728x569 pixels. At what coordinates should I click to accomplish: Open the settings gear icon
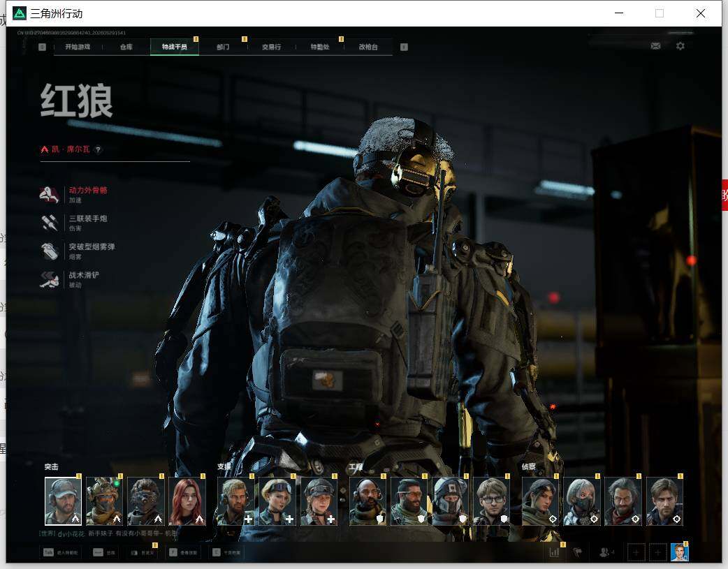click(680, 46)
